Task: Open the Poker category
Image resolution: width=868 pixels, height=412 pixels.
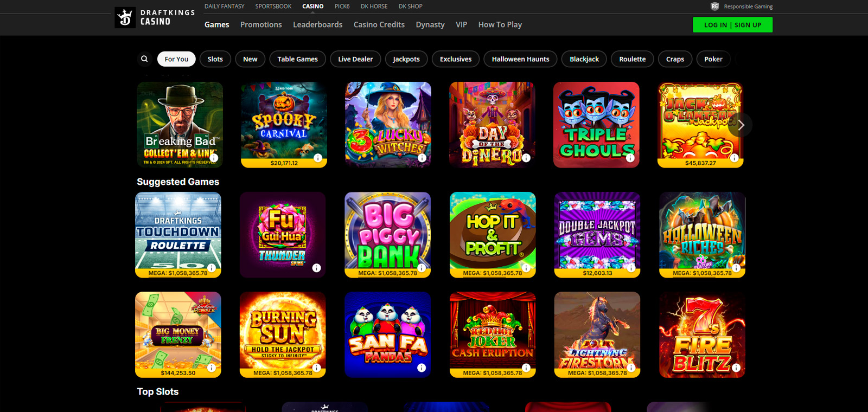Action: (713, 59)
